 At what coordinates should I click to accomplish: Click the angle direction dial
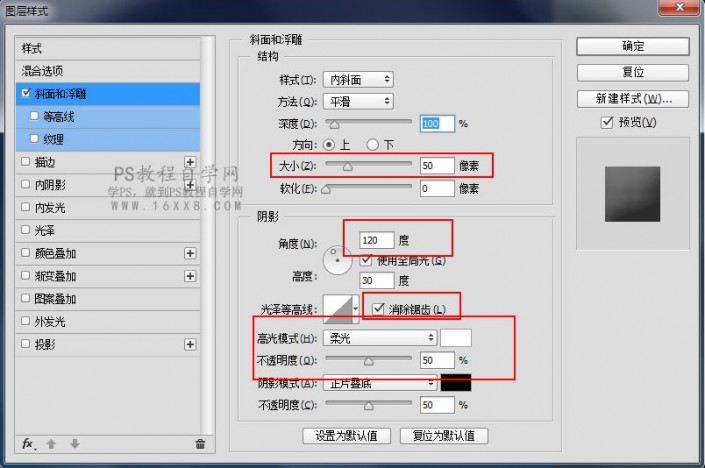(x=337, y=260)
